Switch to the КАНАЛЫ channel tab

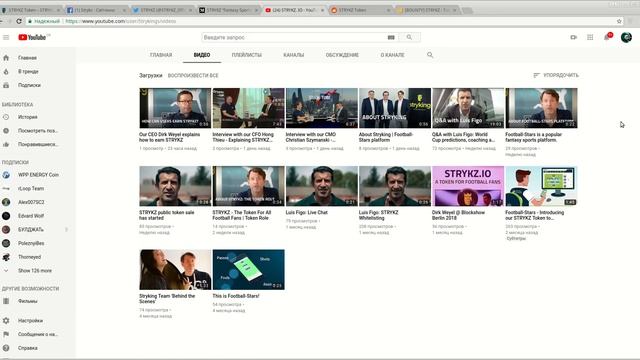click(293, 55)
